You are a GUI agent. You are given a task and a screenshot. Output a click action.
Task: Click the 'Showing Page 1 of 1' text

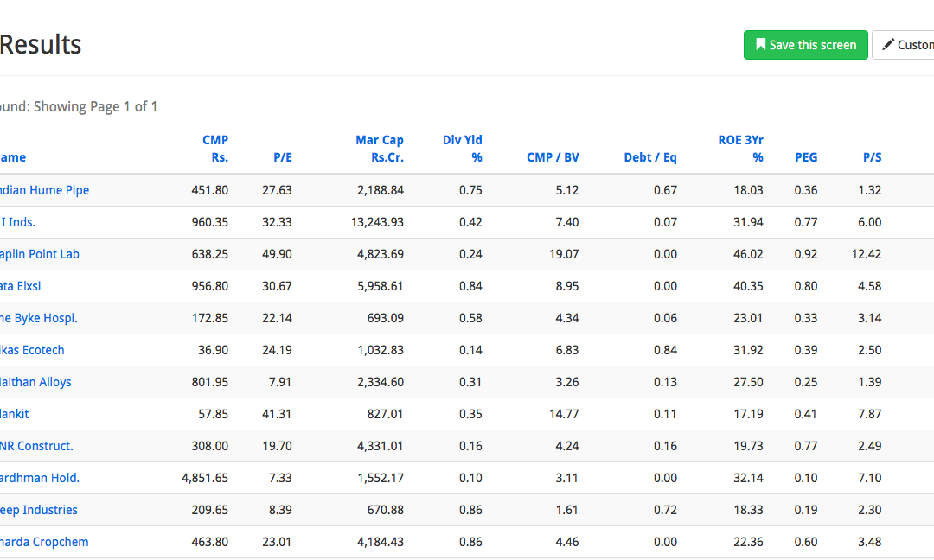coord(95,106)
